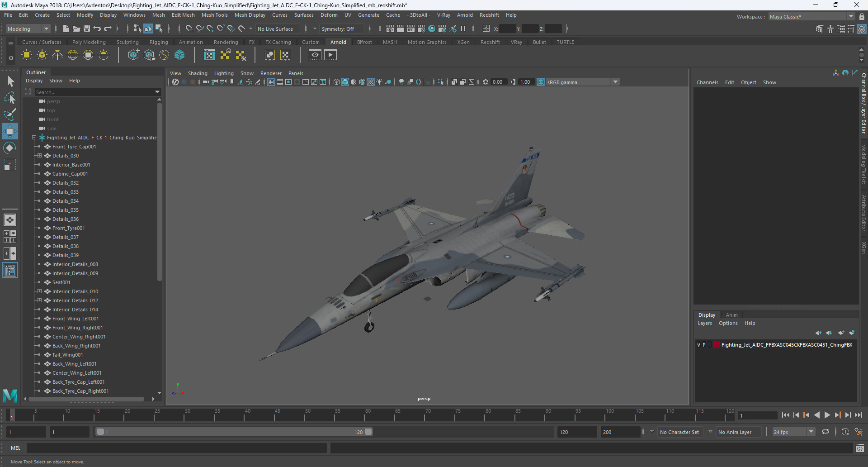This screenshot has height=467, width=868.
Task: Click the Arnold Physical Sky shelf icon
Action: [104, 55]
